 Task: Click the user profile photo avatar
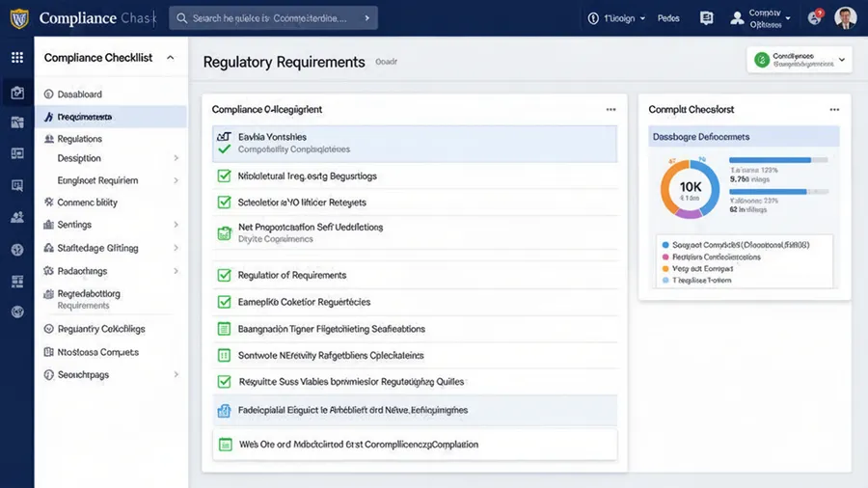(845, 18)
